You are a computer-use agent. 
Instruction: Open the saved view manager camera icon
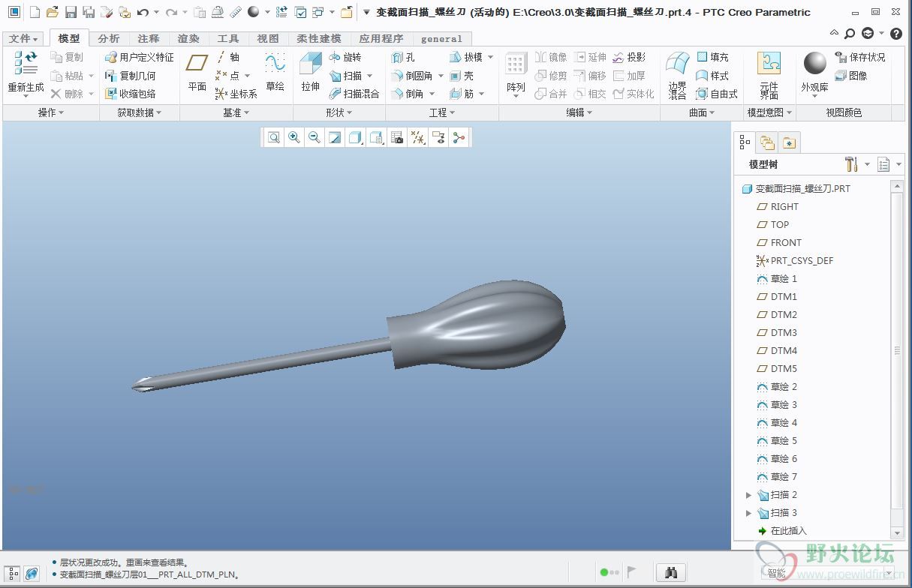(397, 137)
